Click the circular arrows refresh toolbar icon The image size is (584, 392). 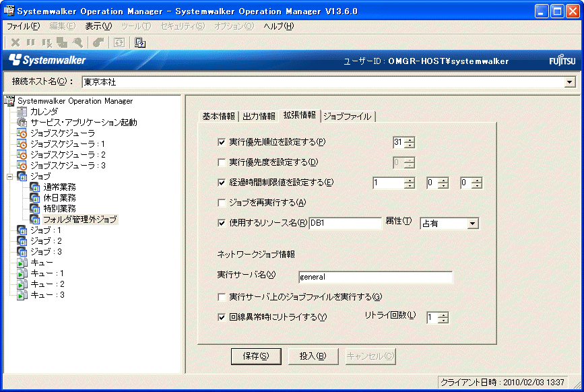coord(119,42)
